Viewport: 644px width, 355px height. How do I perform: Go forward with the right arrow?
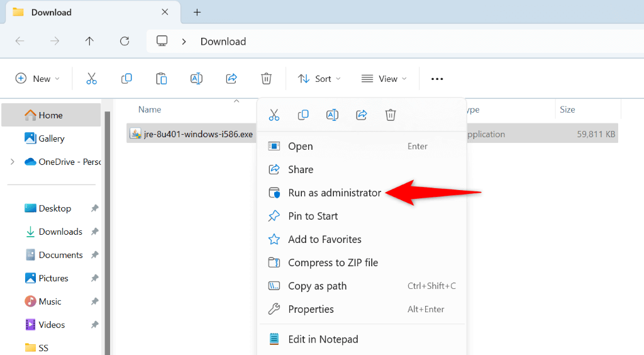click(55, 41)
